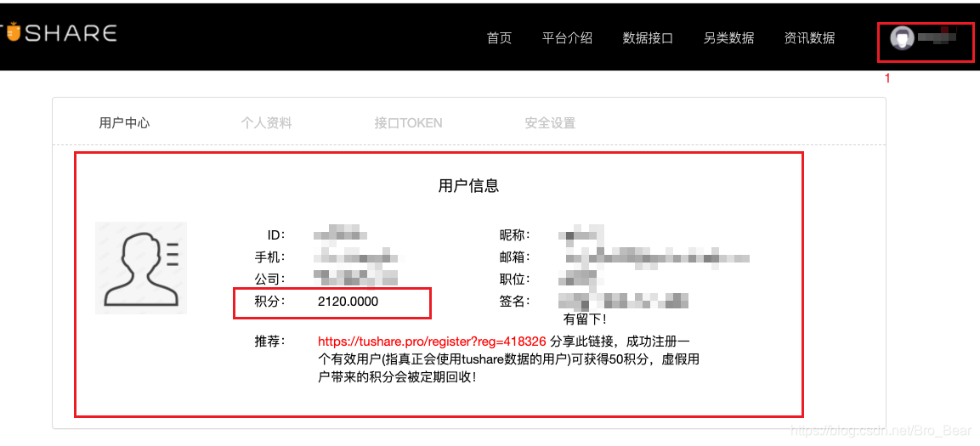Click the 用户信息 heading
Viewport: 980px width, 446px height.
click(x=468, y=186)
